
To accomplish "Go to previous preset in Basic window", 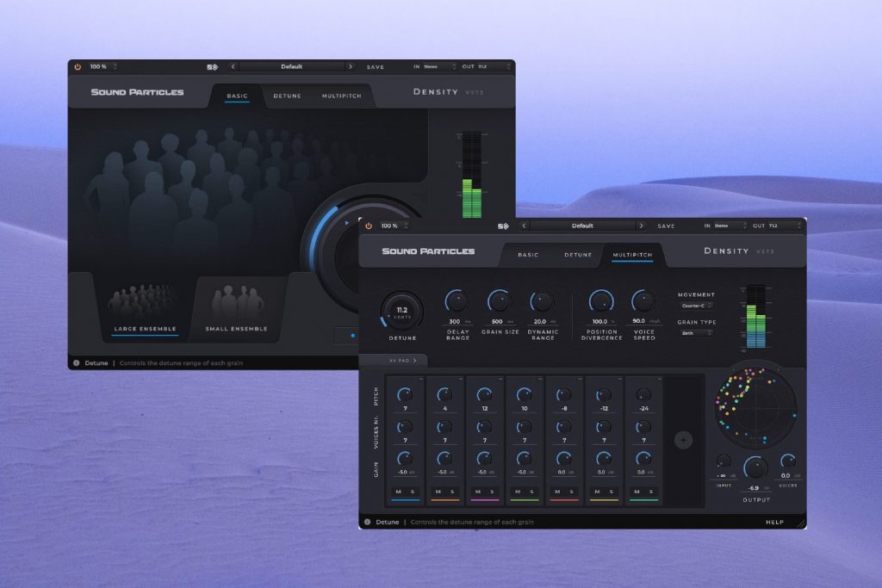I will tap(233, 67).
